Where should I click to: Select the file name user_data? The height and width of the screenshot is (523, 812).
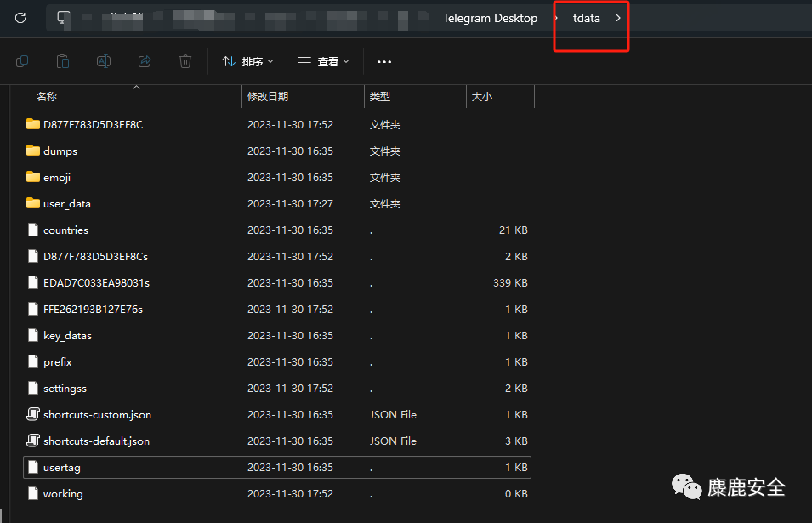click(x=67, y=204)
